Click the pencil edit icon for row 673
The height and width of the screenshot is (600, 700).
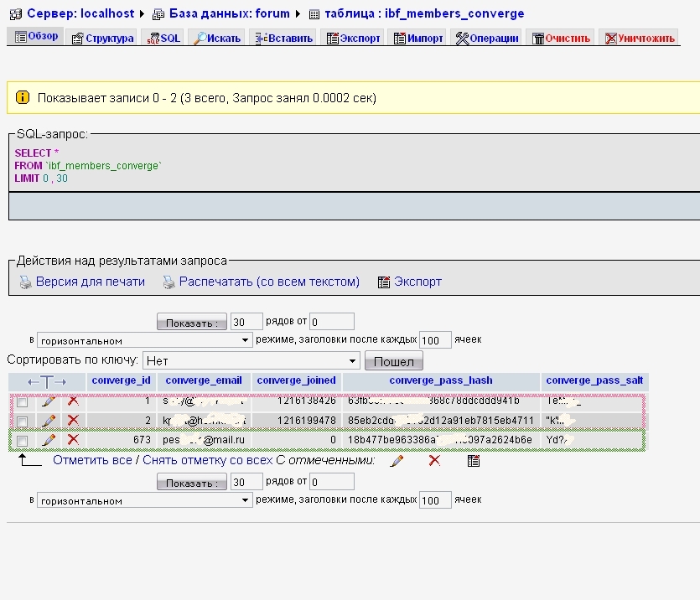[49, 440]
